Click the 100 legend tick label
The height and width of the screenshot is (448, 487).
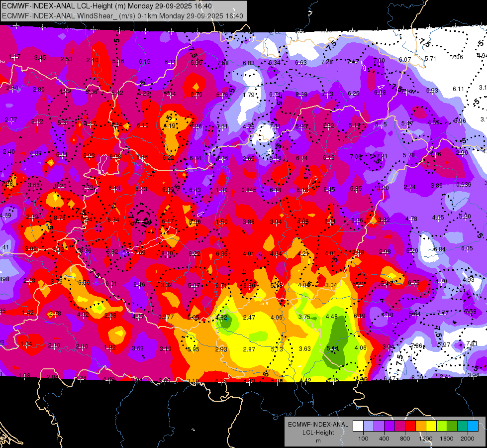363,439
